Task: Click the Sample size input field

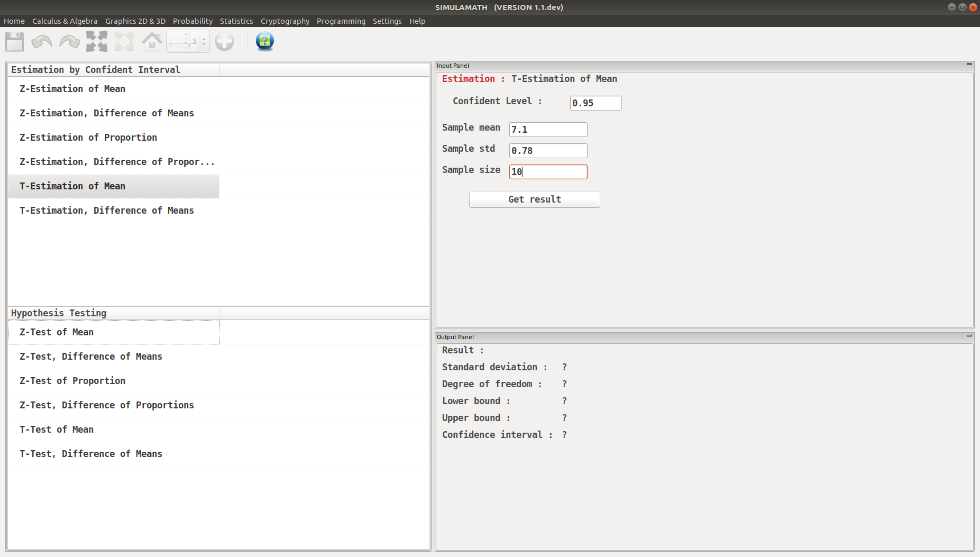Action: [548, 172]
